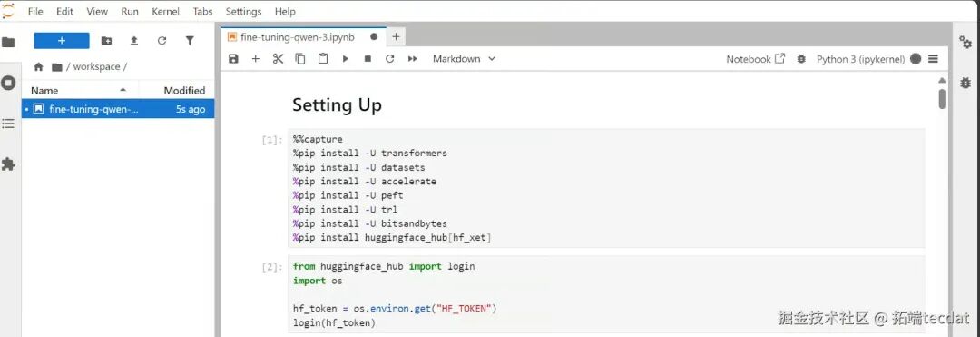Run the selected cell with play icon
Screen dimensions: 980x337
pos(345,59)
